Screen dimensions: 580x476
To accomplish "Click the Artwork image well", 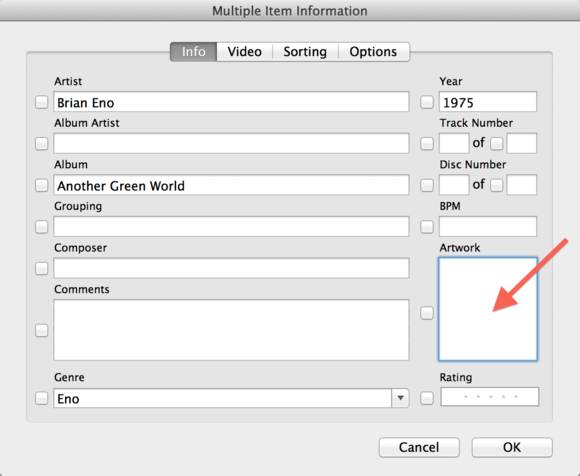I will (488, 309).
